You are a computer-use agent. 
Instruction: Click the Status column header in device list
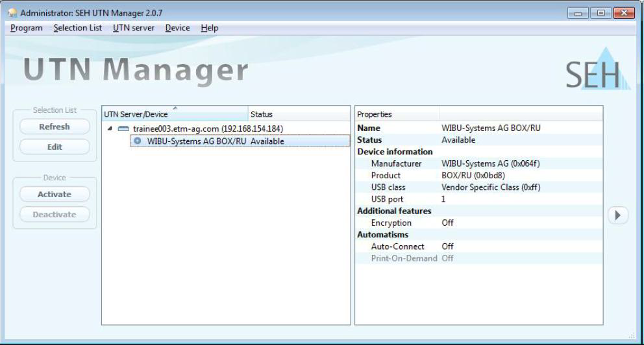[x=262, y=114]
